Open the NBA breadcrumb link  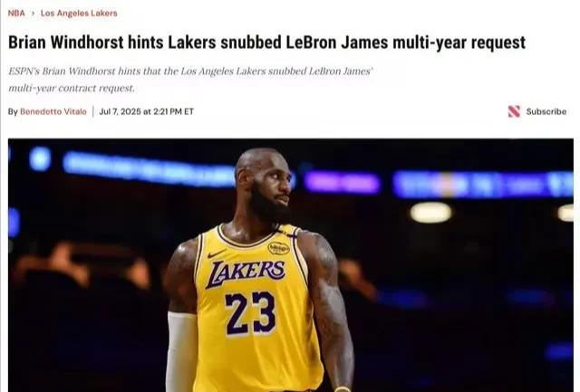click(x=16, y=14)
